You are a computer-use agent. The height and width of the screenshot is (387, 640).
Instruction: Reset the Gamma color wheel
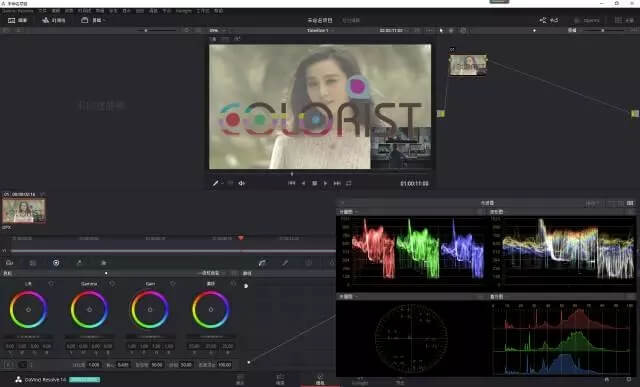coord(112,283)
